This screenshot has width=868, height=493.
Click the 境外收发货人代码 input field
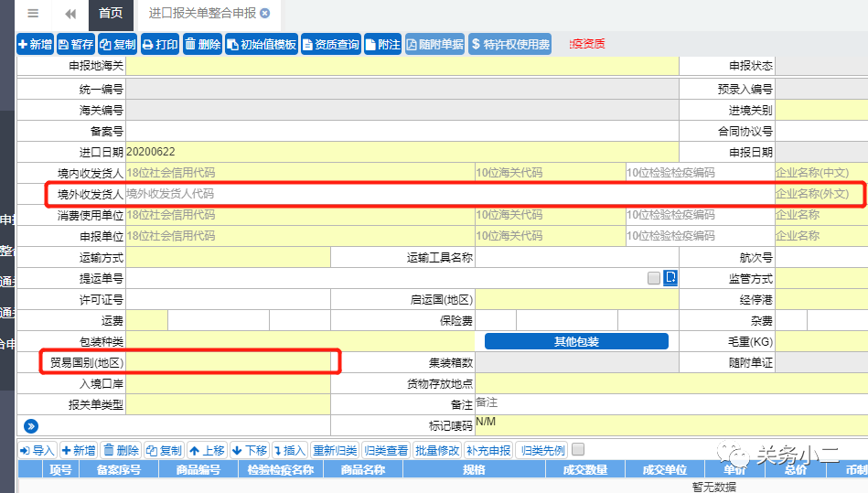click(448, 194)
